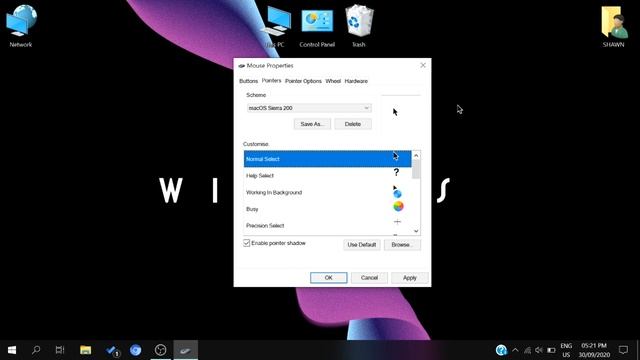Close the Mouse Properties dialog
Viewport: 640px width, 360px height.
(423, 65)
